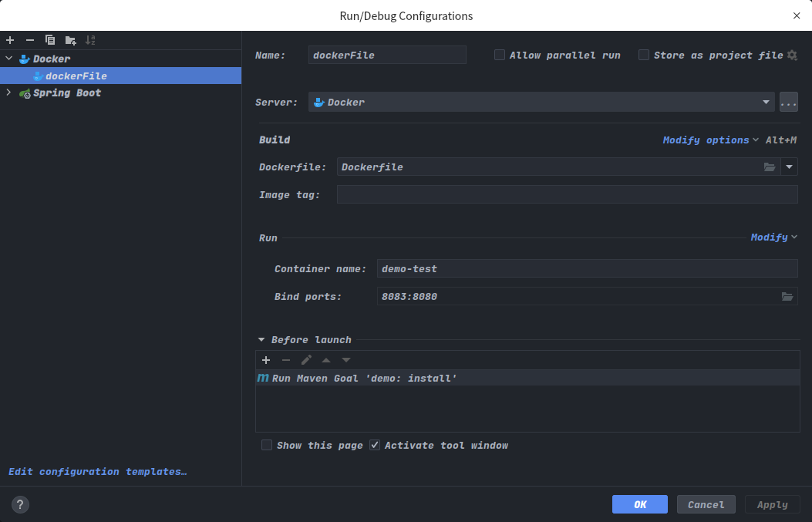Add a new run configuration
The image size is (812, 522).
pyautogui.click(x=10, y=40)
